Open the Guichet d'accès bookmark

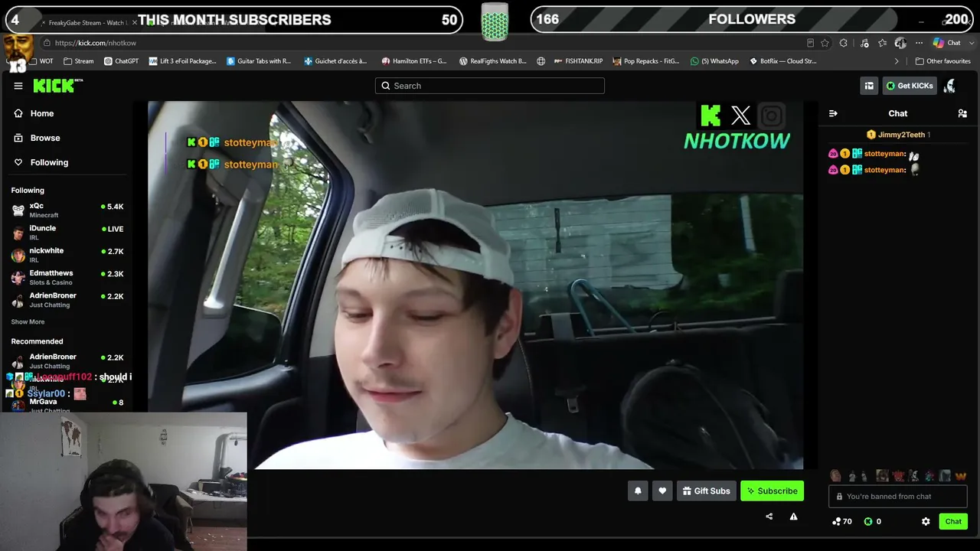pos(335,61)
